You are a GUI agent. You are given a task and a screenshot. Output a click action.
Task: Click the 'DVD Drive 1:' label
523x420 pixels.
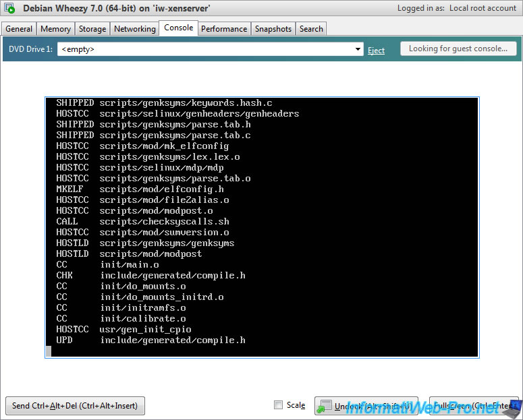coord(30,49)
